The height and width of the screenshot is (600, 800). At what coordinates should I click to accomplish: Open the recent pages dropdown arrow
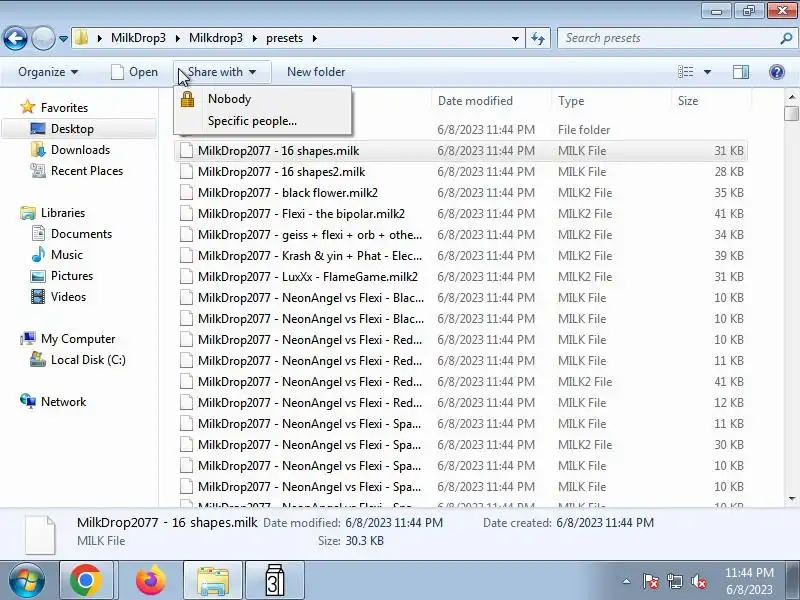pyautogui.click(x=63, y=39)
